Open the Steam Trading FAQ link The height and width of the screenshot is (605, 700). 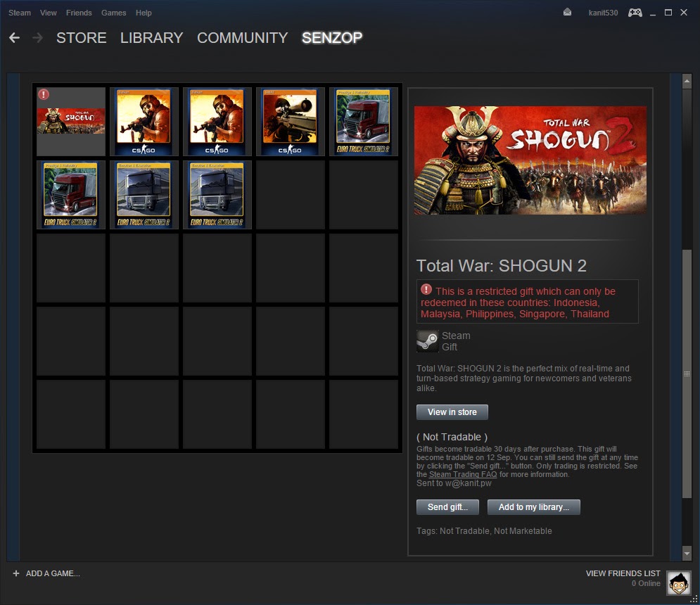click(x=463, y=474)
